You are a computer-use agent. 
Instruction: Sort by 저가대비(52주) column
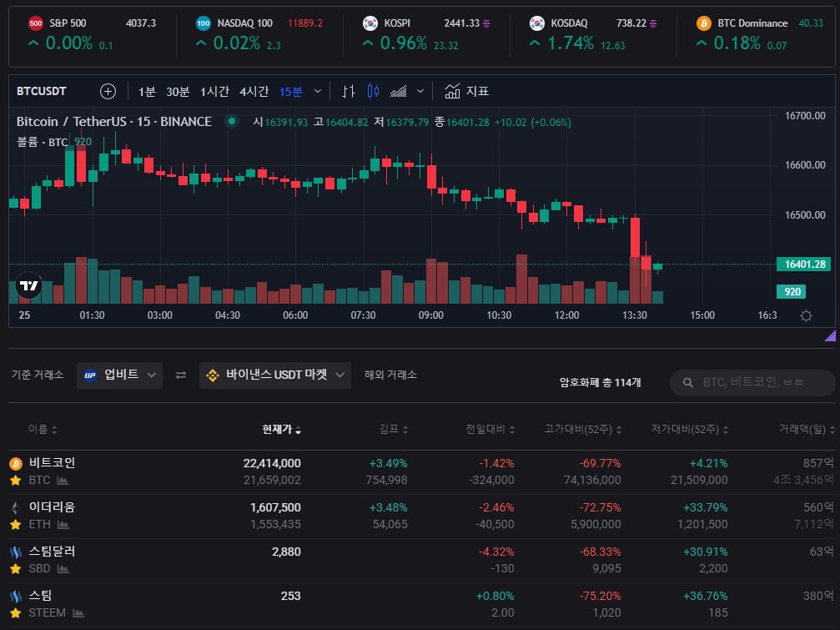point(690,429)
